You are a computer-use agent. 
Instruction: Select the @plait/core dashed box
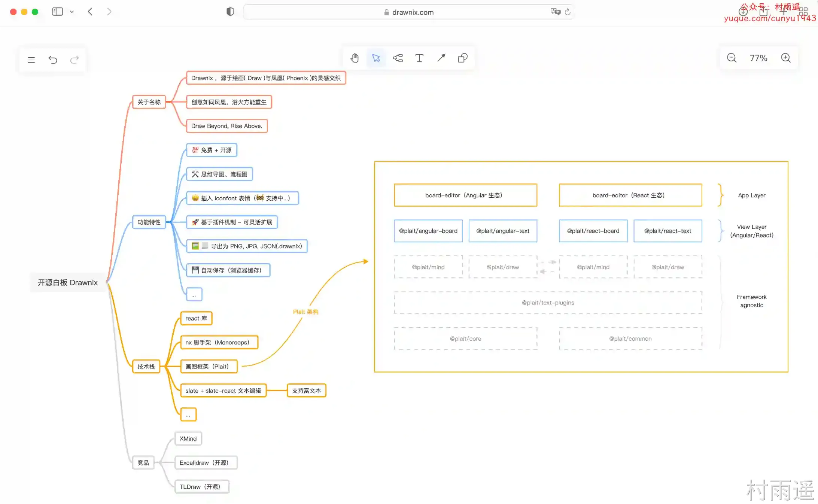[465, 338]
